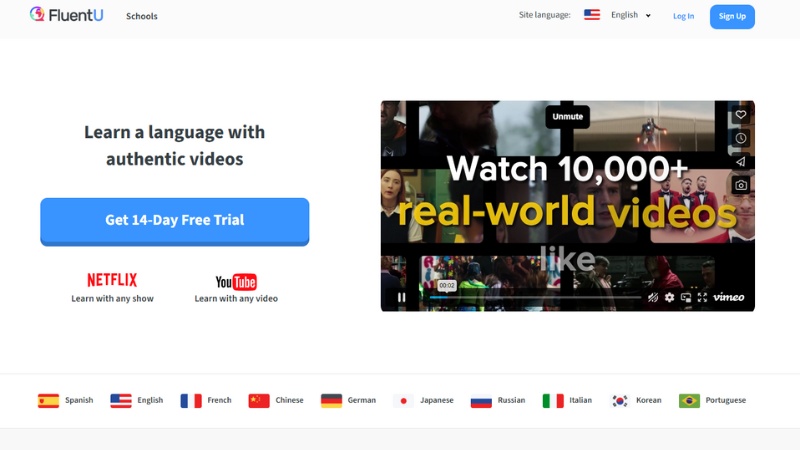Click 'Learn with any video' text
The image size is (800, 450).
pos(236,298)
